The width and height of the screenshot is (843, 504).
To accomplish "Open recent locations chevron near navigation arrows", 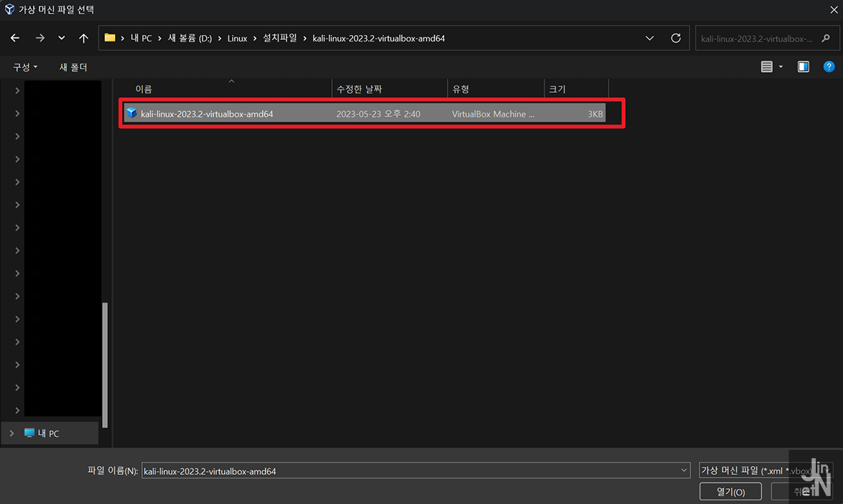I will pos(61,38).
